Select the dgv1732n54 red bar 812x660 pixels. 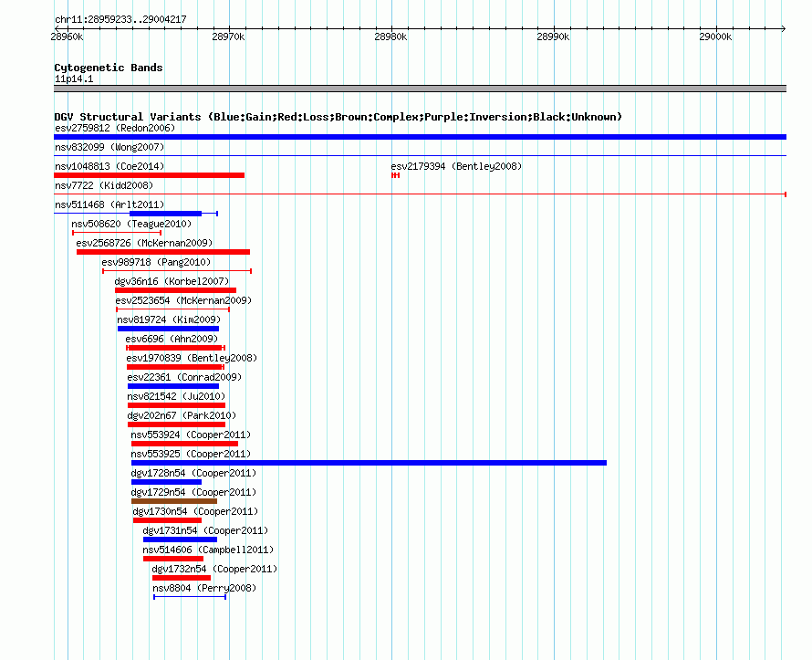182,578
